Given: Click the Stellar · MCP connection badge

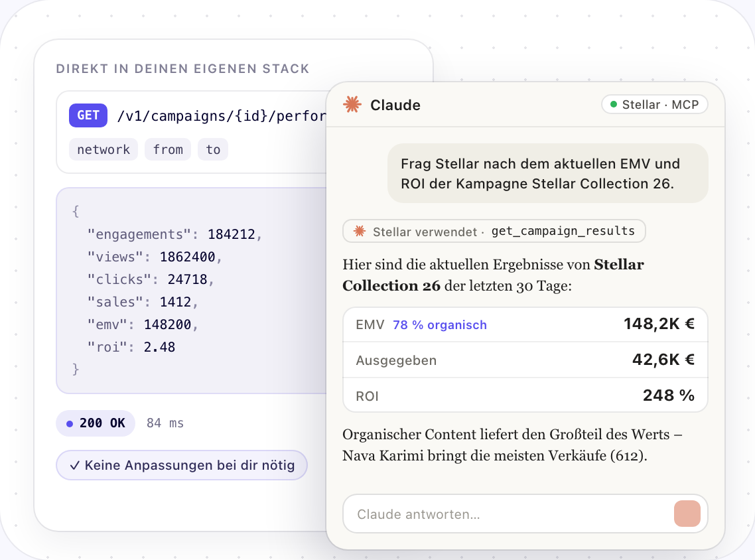Looking at the screenshot, I should point(654,104).
